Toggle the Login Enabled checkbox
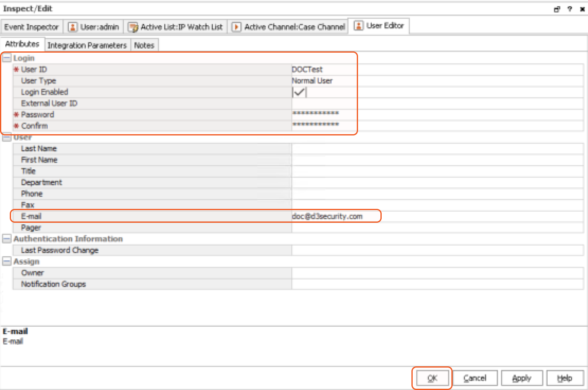 [x=299, y=92]
